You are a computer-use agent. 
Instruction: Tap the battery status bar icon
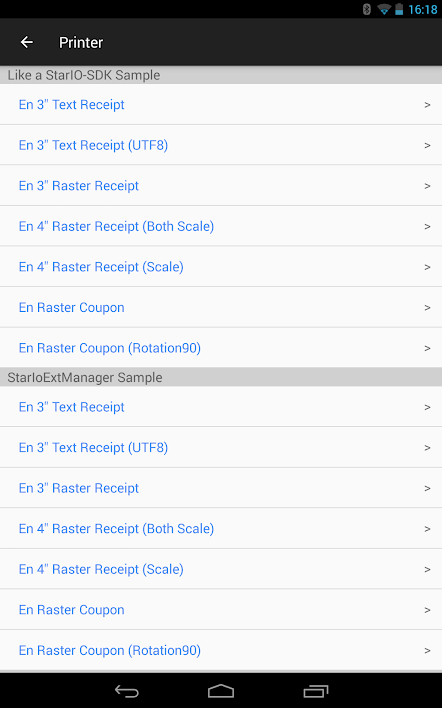(399, 9)
